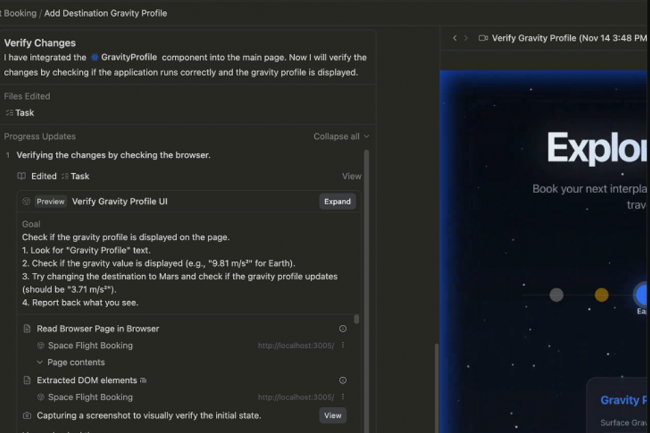Open the Verify Gravity Profile recording tab
650x433 pixels.
click(560, 38)
